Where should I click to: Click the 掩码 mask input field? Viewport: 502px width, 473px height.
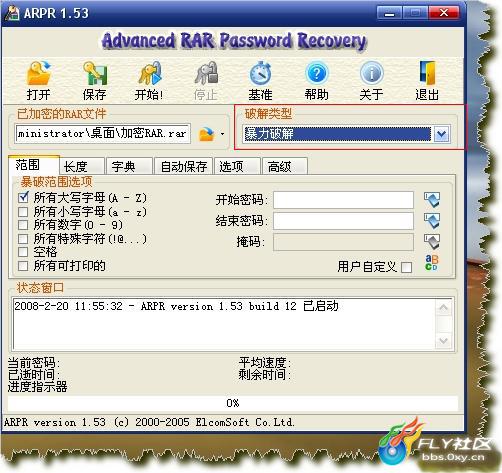point(343,242)
